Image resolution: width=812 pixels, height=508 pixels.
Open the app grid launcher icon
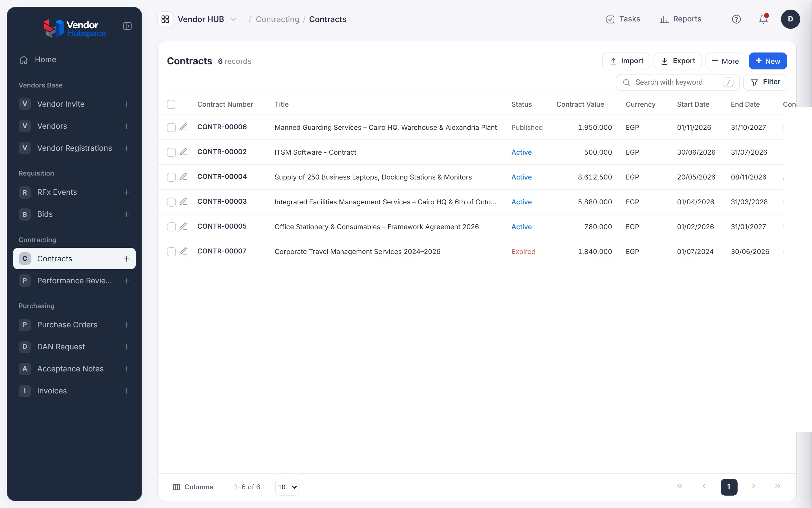(165, 19)
